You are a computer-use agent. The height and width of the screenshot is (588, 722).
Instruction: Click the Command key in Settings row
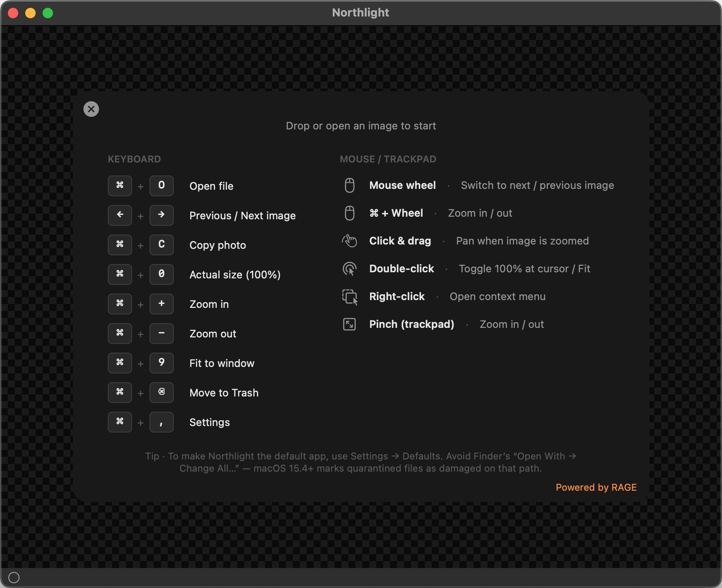(120, 422)
